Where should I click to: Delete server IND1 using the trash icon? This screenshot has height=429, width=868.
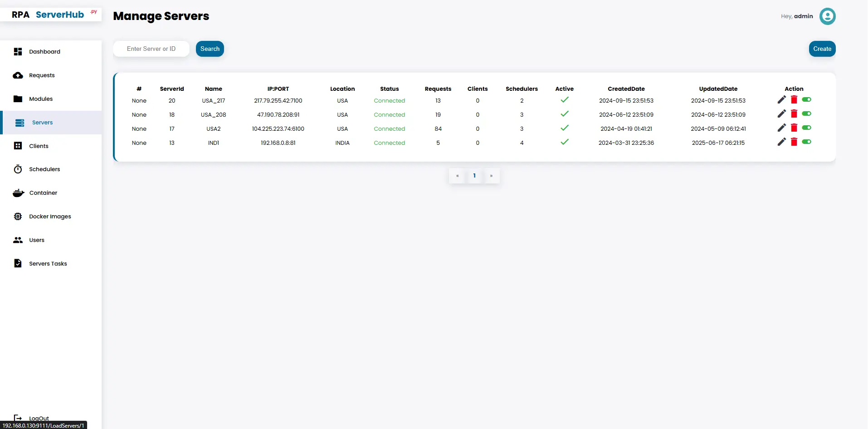795,142
